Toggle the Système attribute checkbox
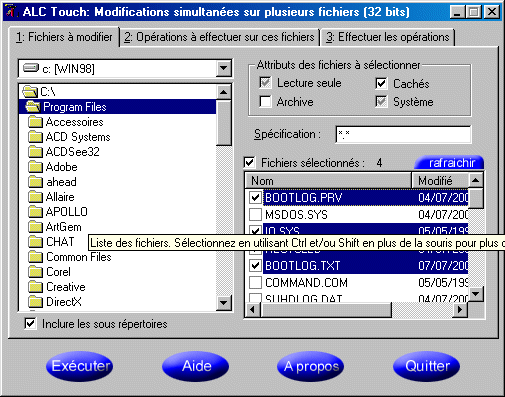 [x=381, y=101]
